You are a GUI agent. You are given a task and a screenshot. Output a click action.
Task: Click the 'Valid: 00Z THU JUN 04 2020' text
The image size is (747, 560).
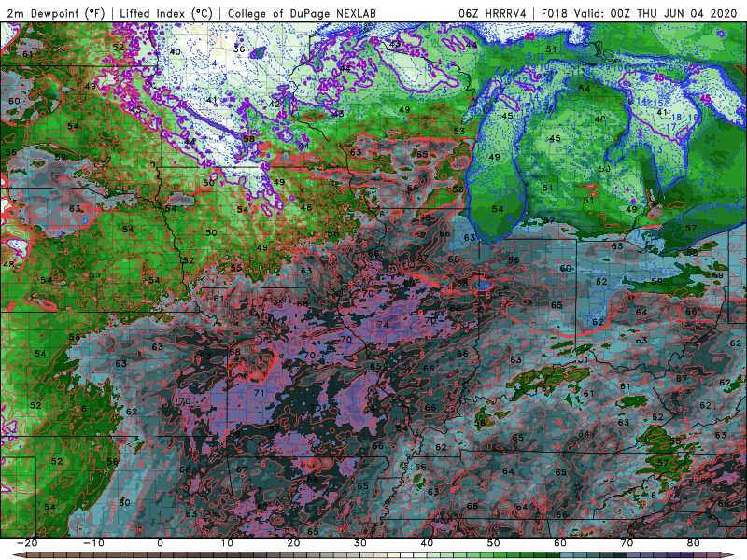[x=655, y=13]
